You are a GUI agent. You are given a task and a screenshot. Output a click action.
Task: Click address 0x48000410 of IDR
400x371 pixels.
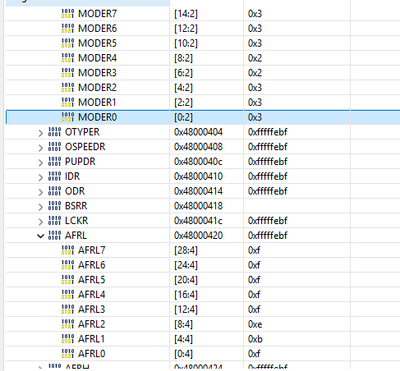pos(198,176)
